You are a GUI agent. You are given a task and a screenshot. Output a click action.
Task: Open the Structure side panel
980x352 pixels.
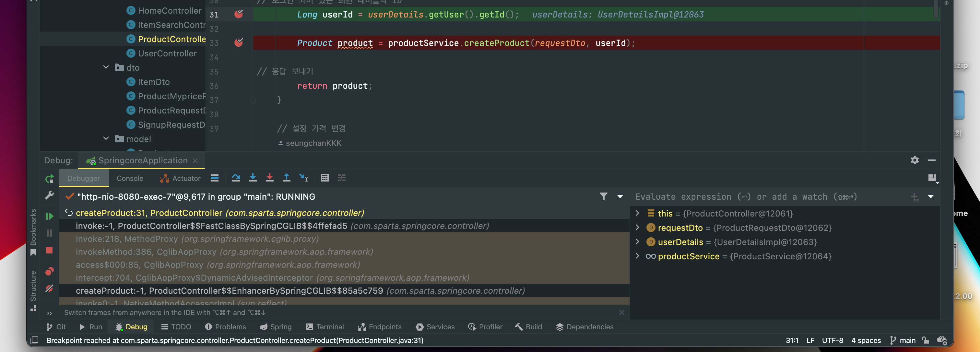(33, 291)
